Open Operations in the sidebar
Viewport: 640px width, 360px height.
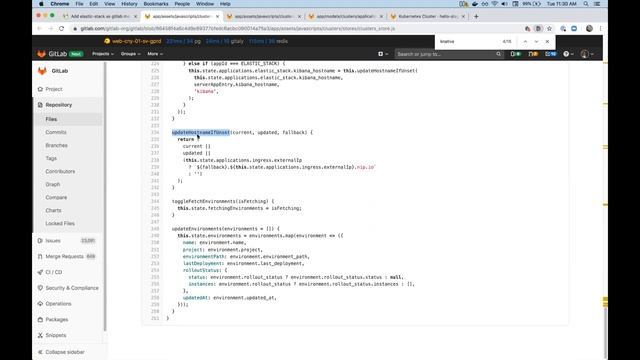(x=58, y=304)
